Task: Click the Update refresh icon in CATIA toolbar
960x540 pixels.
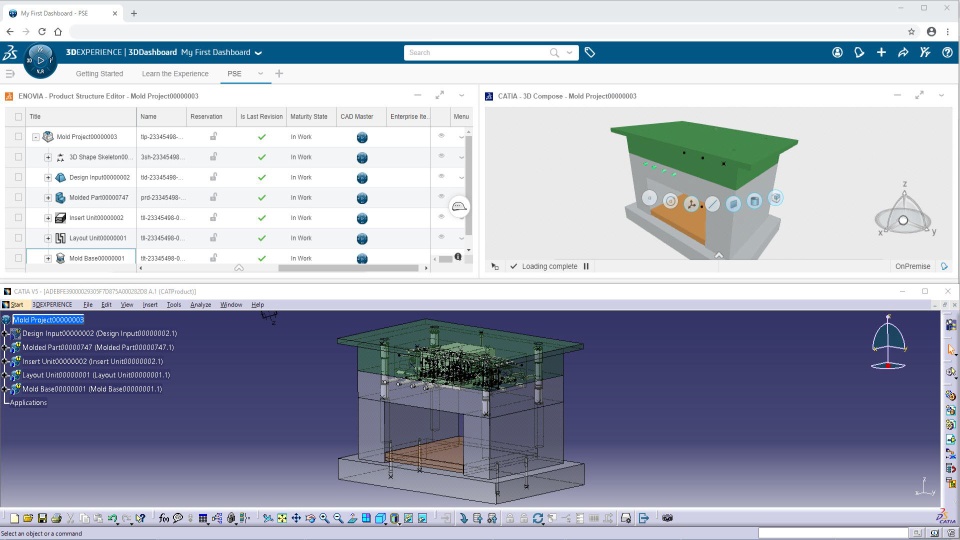Action: point(538,519)
